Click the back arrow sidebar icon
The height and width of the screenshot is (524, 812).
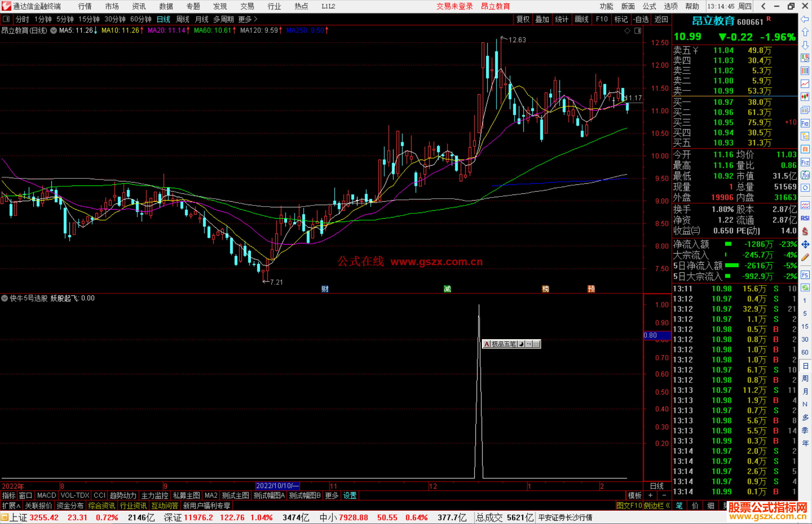pos(805,19)
